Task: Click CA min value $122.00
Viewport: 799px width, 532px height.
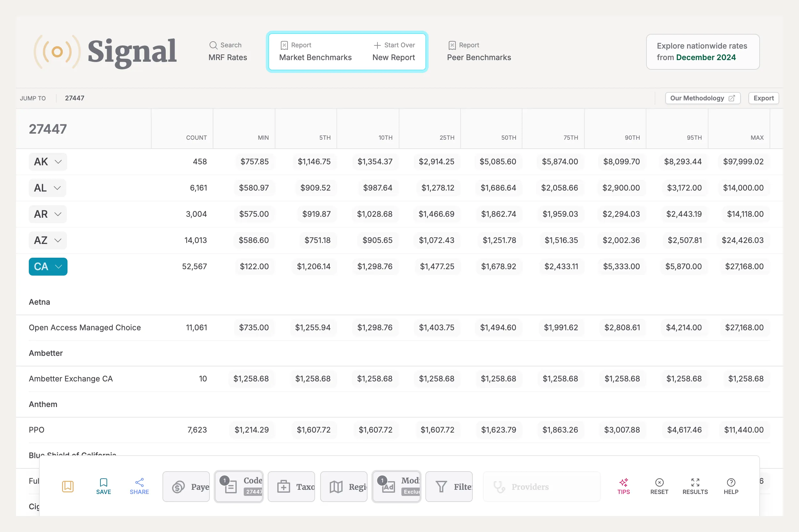Action: 254,266
